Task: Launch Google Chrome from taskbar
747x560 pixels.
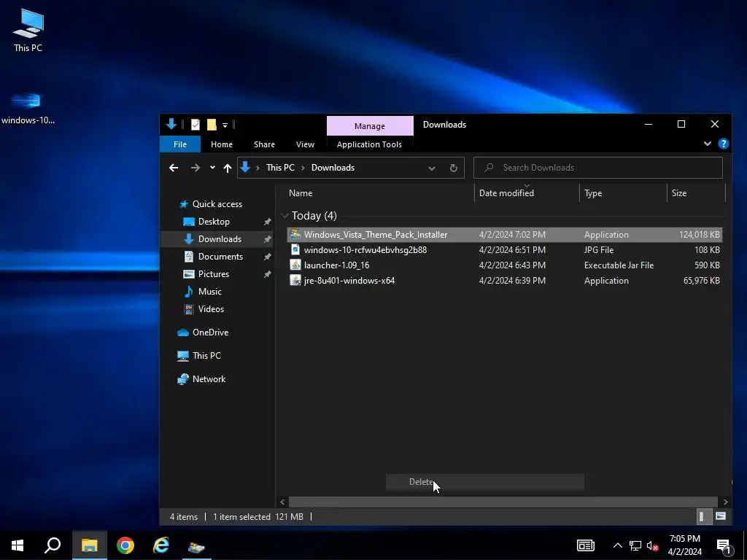Action: click(x=125, y=545)
